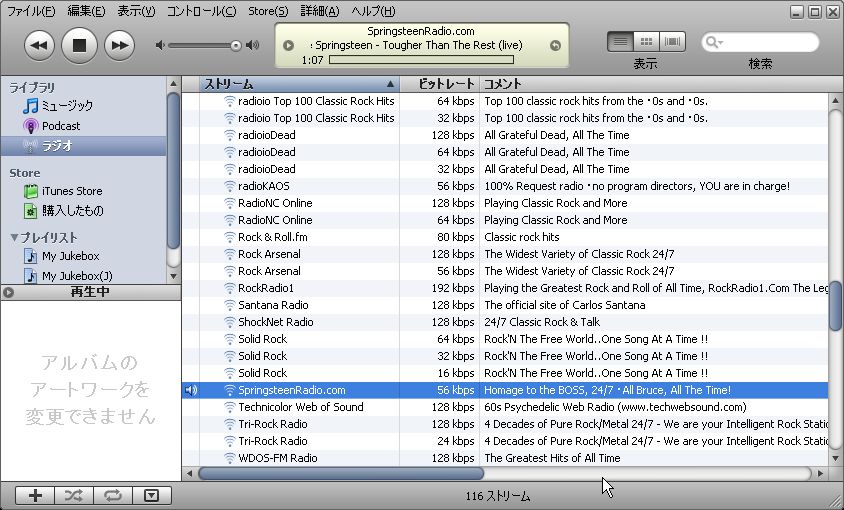
Task: Open the ヘルプ(H) menu
Action: 373,11
